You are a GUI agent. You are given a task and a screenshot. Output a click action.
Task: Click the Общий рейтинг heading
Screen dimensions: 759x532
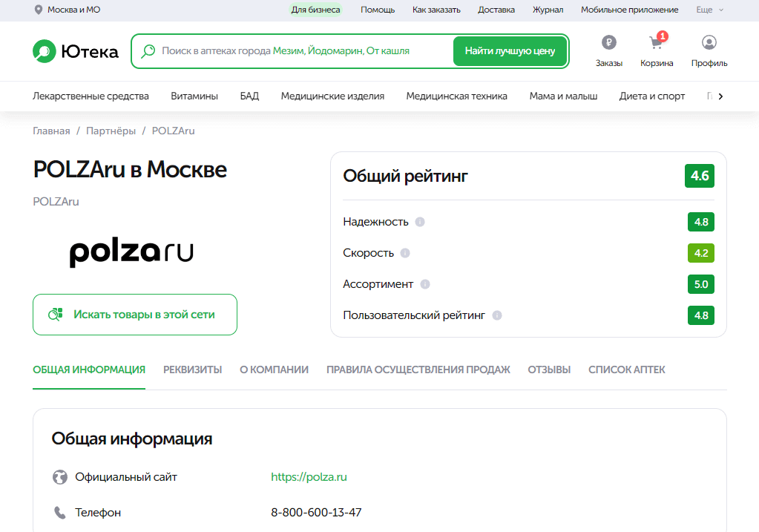[405, 176]
